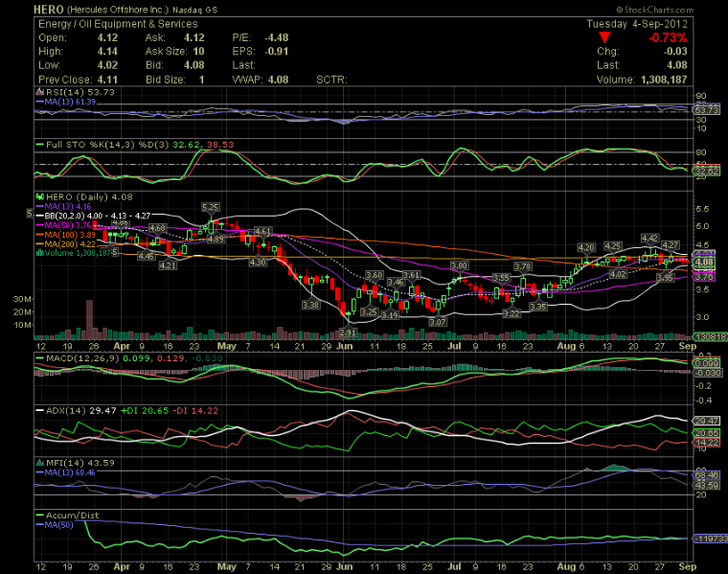The height and width of the screenshot is (574, 728).
Task: Click green line swatch beside Full STO
Action: pyautogui.click(x=40, y=145)
